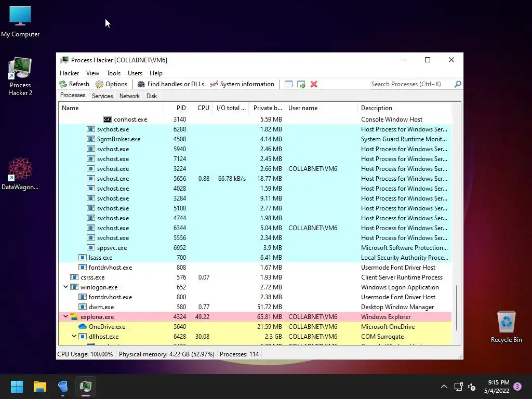Select the svchost.exe row with PID 3224
This screenshot has width=532, height=399.
[x=255, y=169]
